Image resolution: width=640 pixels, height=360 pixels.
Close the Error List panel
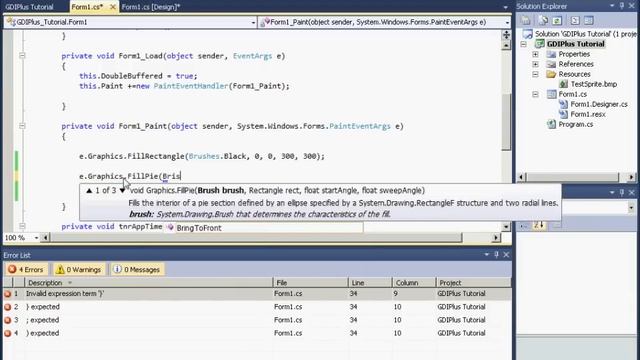[507, 255]
